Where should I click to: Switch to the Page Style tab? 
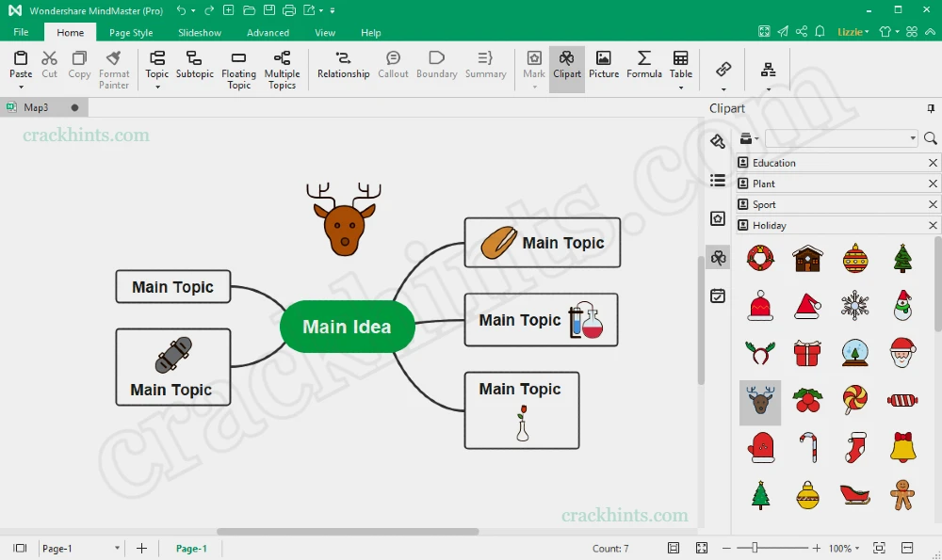pos(130,31)
